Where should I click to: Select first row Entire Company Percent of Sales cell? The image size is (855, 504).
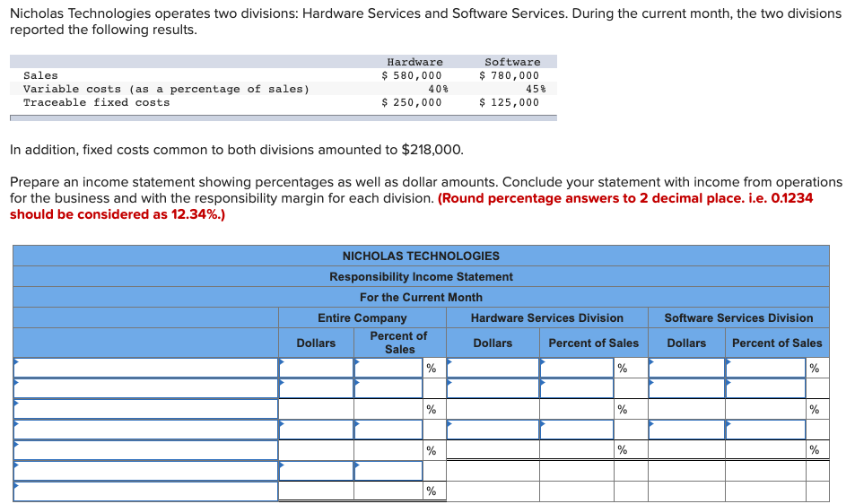pos(388,368)
